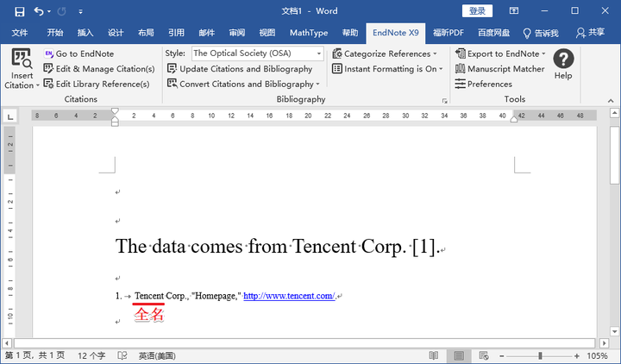Open Categorize References menu
This screenshot has width=621, height=364.
tap(385, 53)
